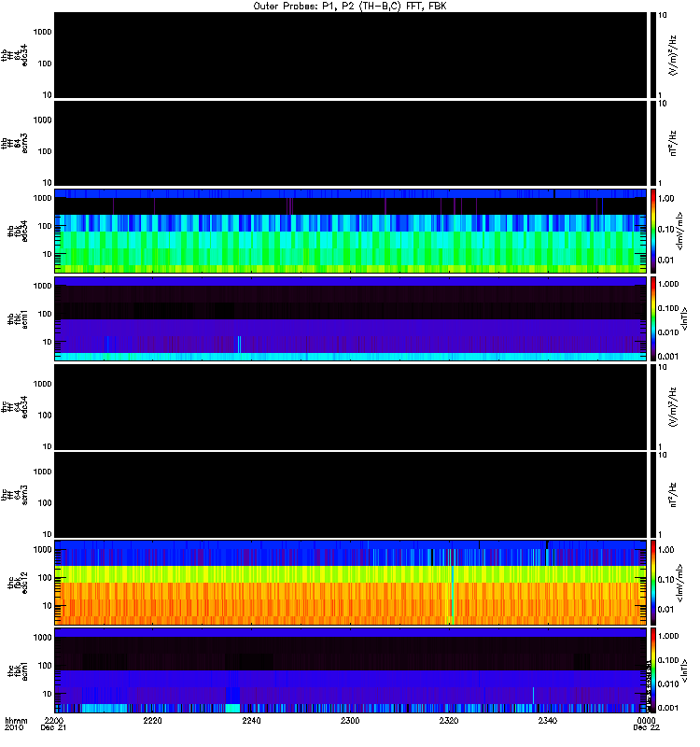Select the thb fff 64 edc34 spectrogram panel
This screenshot has height=747, width=700.
click(351, 55)
